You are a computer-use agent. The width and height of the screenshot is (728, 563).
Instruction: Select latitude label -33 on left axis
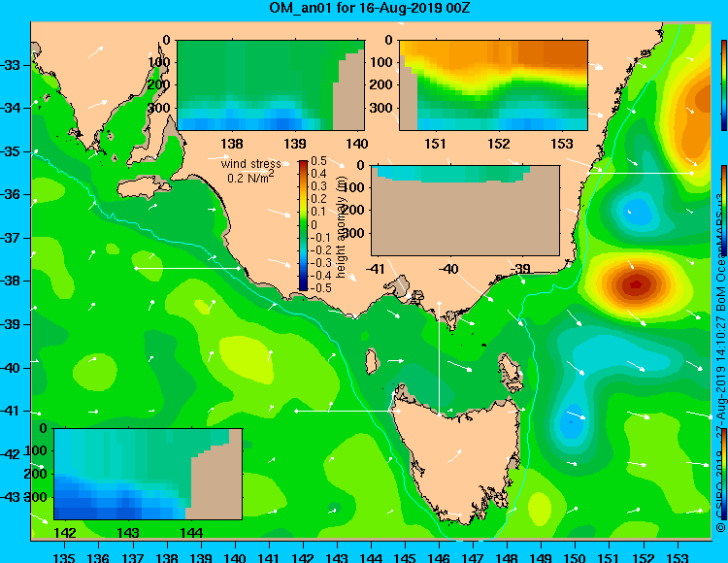[x=11, y=65]
